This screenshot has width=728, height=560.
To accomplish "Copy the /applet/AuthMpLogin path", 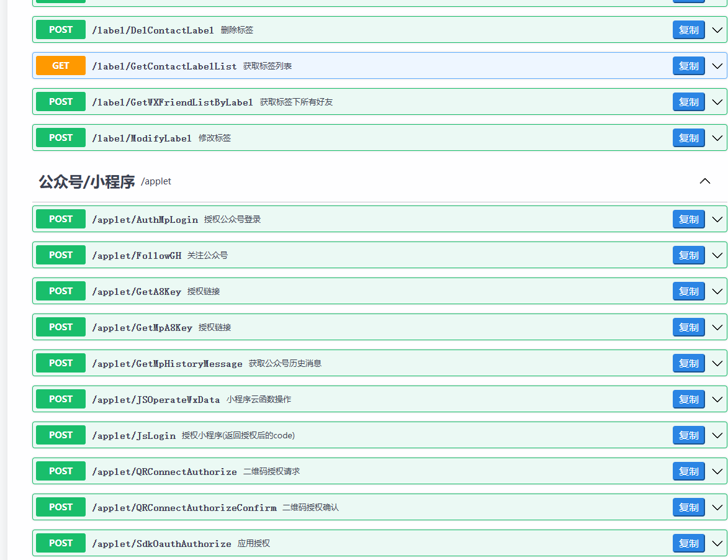I will click(688, 219).
